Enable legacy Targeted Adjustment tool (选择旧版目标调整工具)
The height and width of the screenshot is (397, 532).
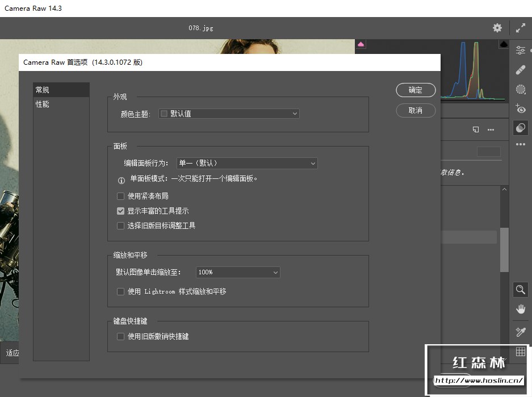120,225
